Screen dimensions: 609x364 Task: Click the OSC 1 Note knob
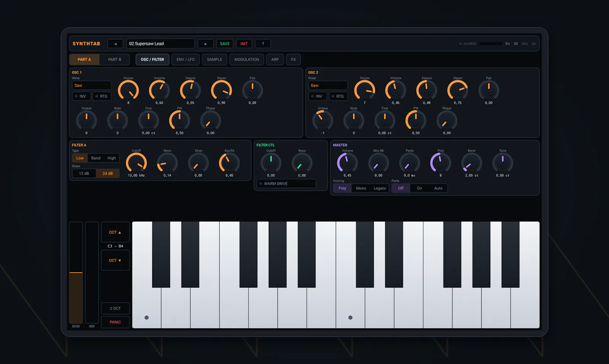pos(117,121)
